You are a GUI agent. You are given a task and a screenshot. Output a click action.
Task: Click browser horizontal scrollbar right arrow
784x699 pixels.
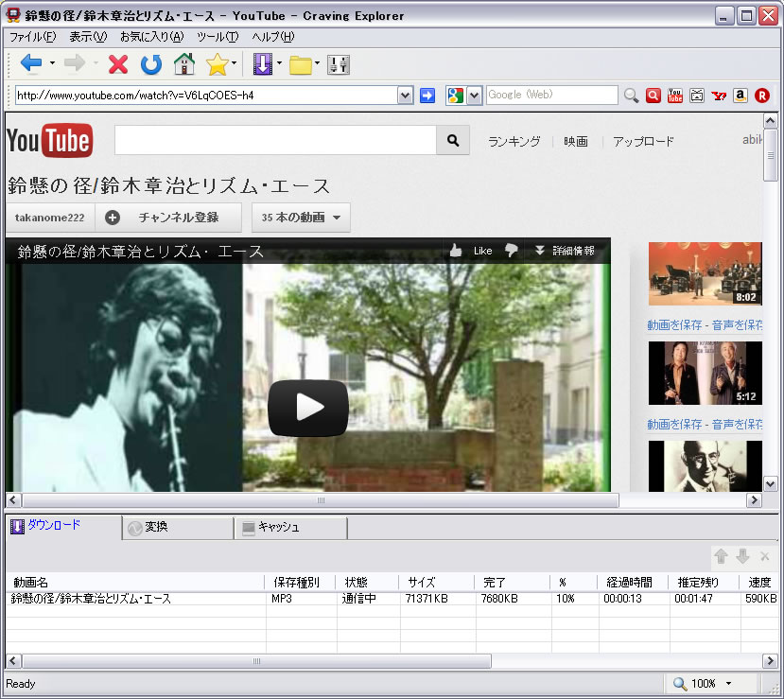click(754, 500)
